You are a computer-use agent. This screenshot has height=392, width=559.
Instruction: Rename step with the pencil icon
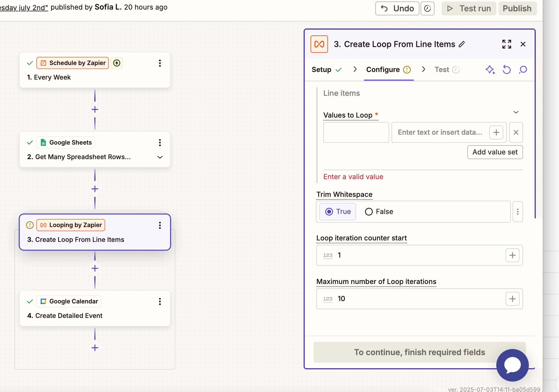pyautogui.click(x=462, y=44)
